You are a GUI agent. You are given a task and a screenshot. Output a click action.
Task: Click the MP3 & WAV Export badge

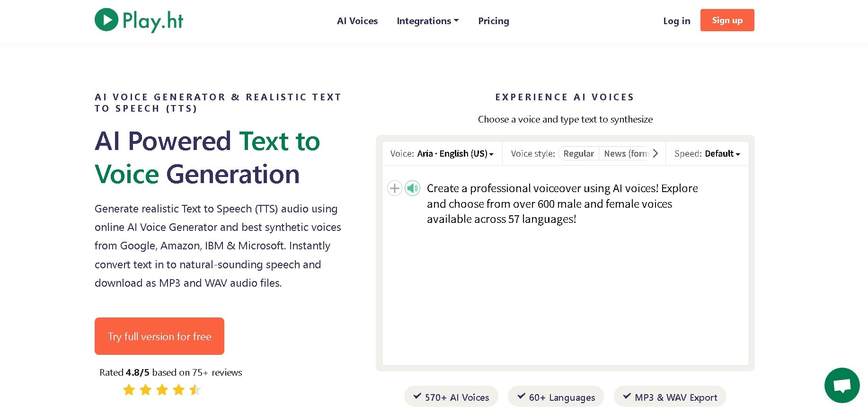coord(670,397)
